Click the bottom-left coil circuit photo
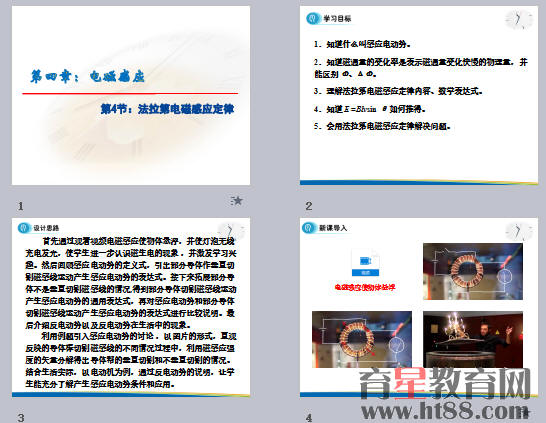 [x=362, y=339]
